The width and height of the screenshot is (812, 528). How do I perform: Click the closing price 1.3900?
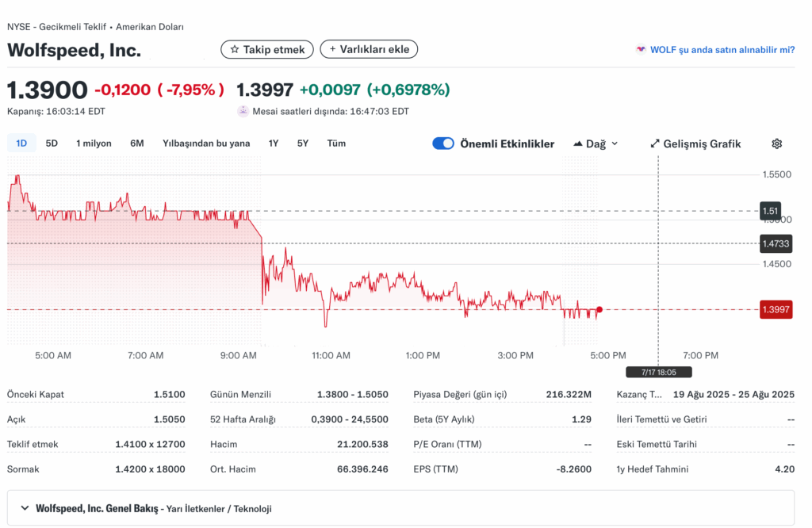47,90
